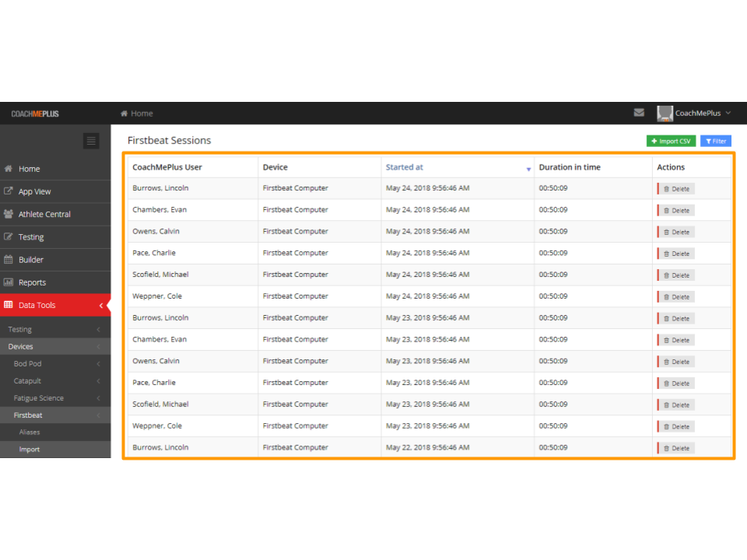Delete the May 23 Owens, Calvin session
Viewport: 747px width, 560px height.
pos(676,362)
